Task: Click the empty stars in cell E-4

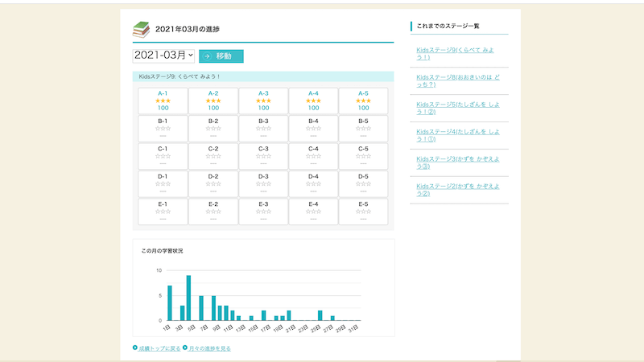Action: click(x=313, y=212)
